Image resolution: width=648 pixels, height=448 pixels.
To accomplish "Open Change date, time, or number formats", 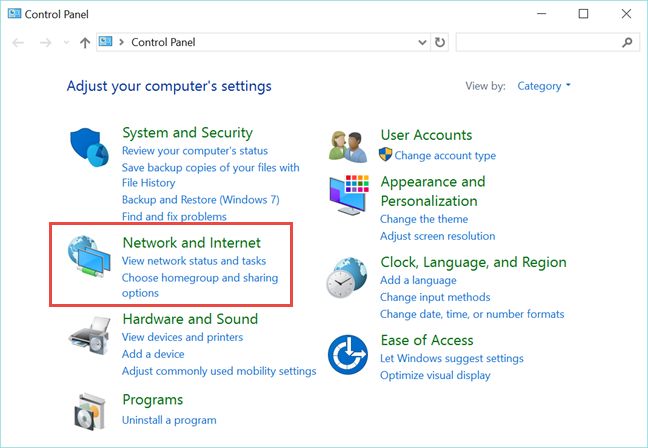I will pyautogui.click(x=472, y=314).
